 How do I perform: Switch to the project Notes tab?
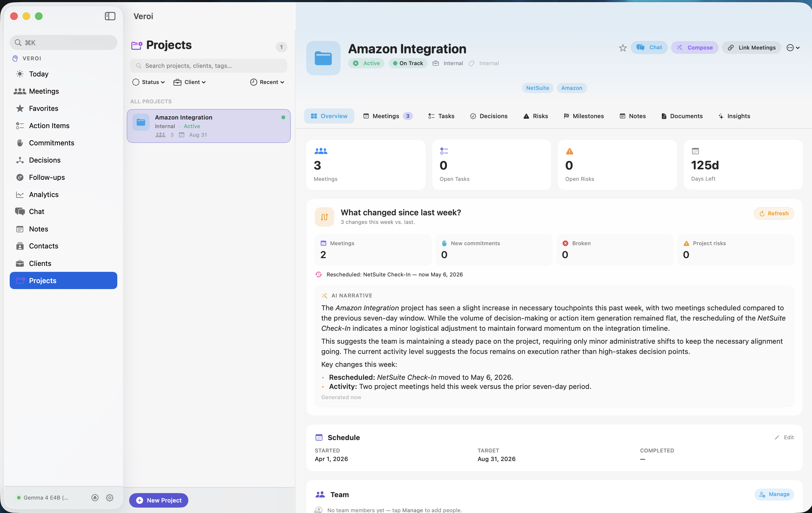(633, 116)
